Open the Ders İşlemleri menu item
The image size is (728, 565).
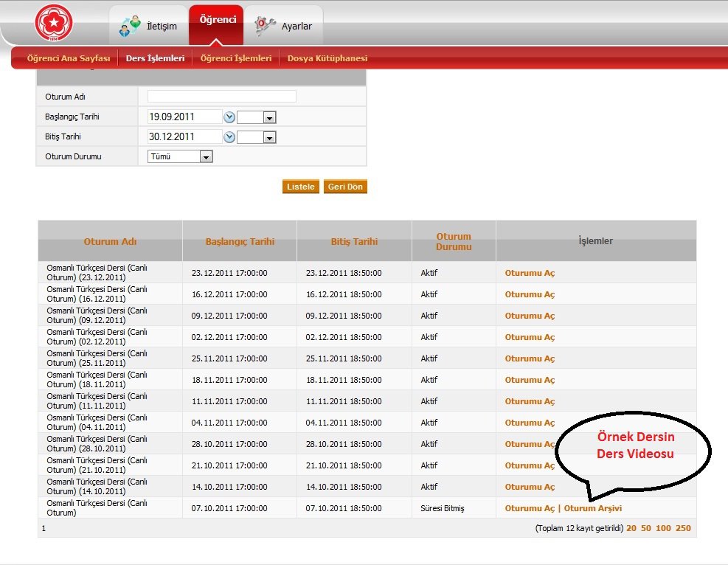pyautogui.click(x=155, y=58)
